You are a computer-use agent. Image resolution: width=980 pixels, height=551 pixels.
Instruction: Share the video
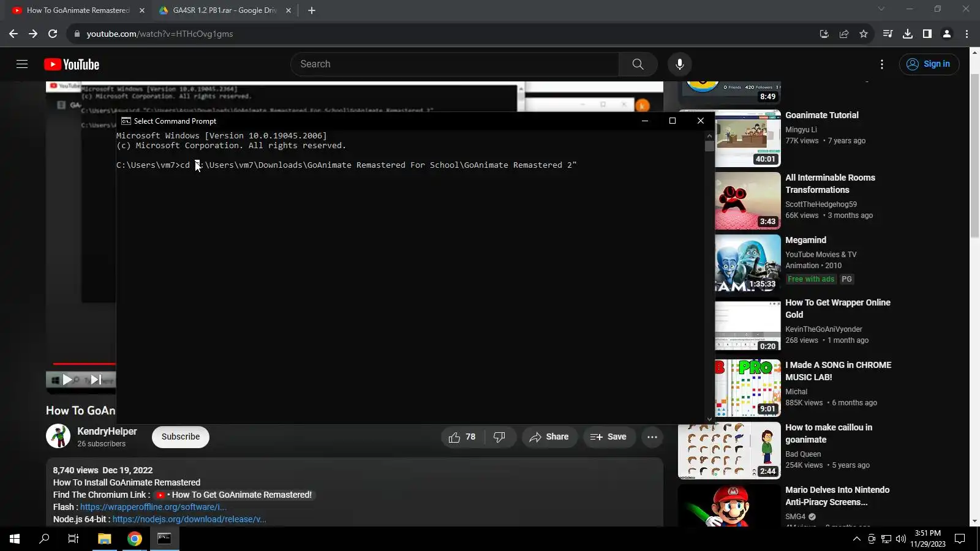point(549,437)
